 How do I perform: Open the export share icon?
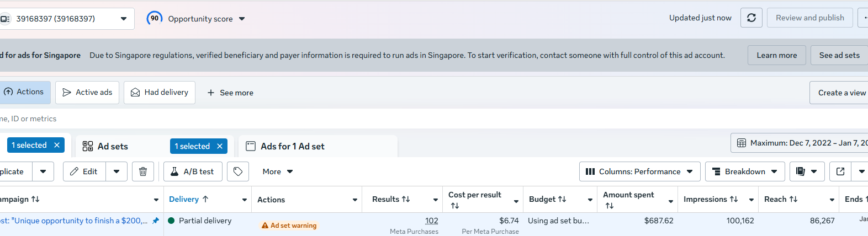point(840,171)
